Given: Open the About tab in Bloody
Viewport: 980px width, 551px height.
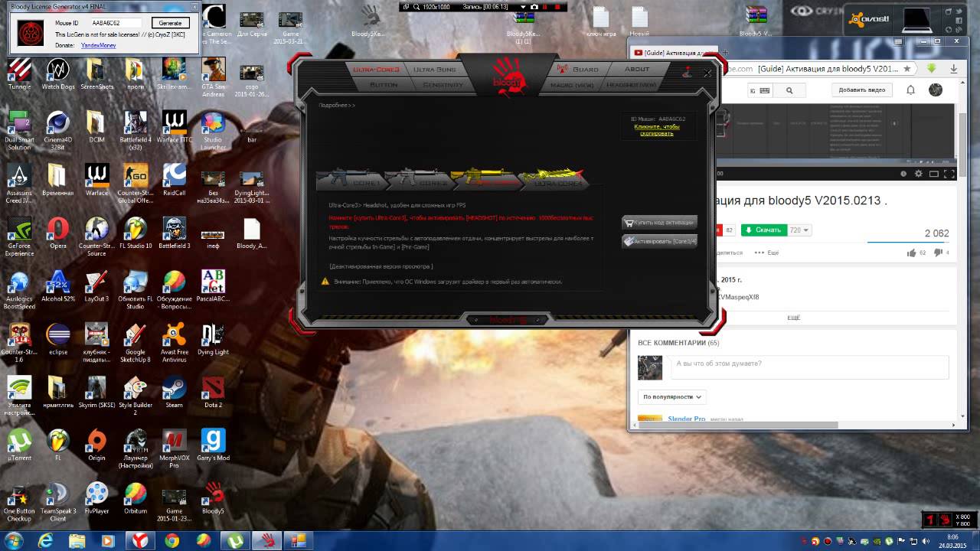Looking at the screenshot, I should tap(636, 69).
